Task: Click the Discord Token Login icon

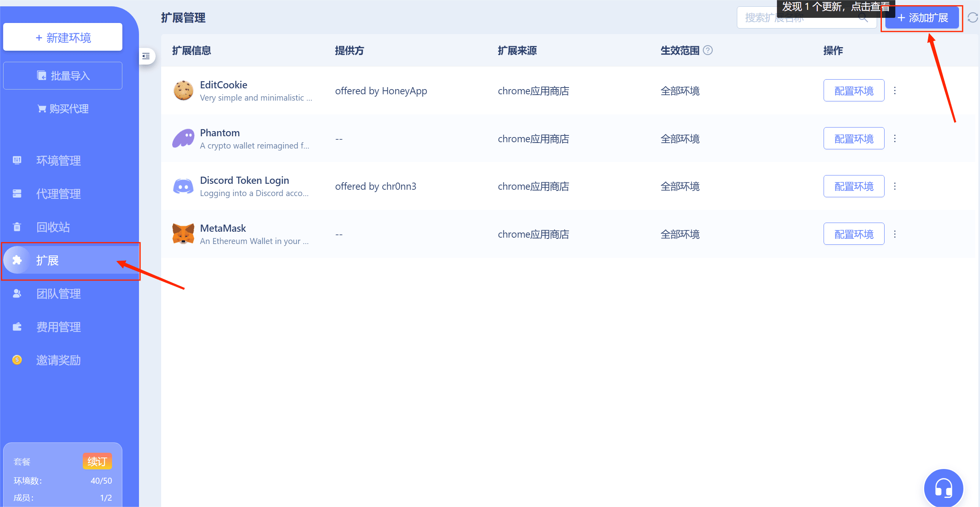Action: click(x=183, y=186)
